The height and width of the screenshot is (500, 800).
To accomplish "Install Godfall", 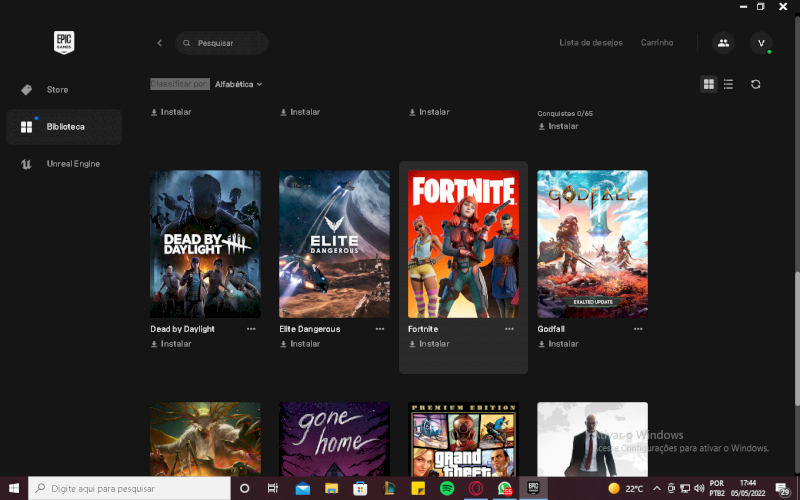I will pyautogui.click(x=559, y=344).
